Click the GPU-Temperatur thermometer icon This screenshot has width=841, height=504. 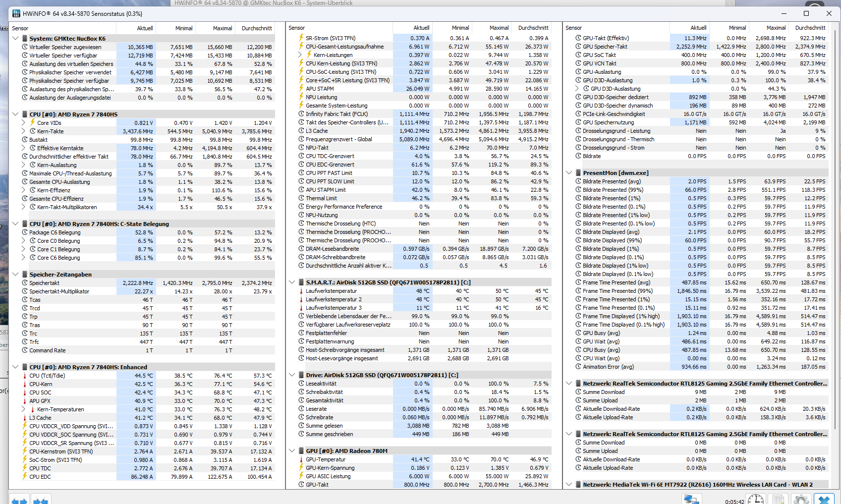coord(301,459)
